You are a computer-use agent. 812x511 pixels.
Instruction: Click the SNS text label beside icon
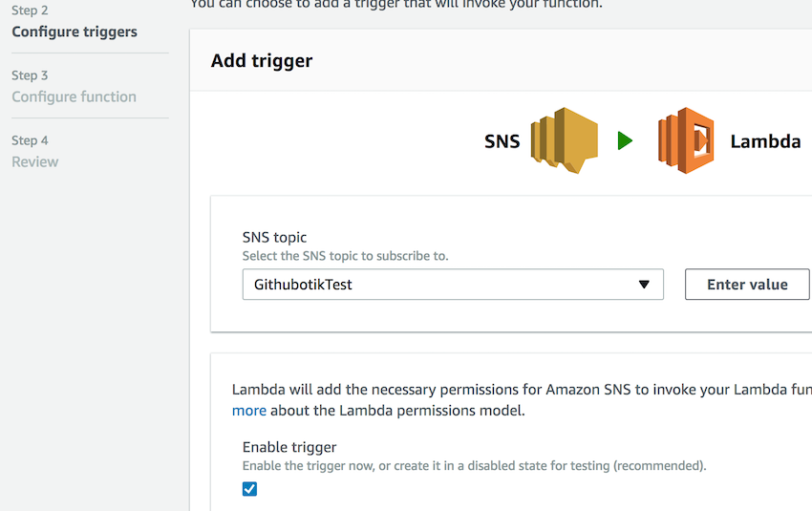(502, 141)
